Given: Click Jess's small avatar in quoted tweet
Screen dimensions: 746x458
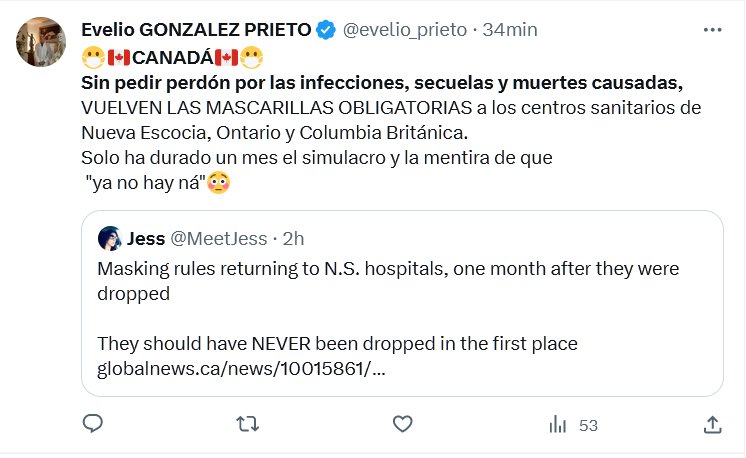Looking at the screenshot, I should 109,239.
